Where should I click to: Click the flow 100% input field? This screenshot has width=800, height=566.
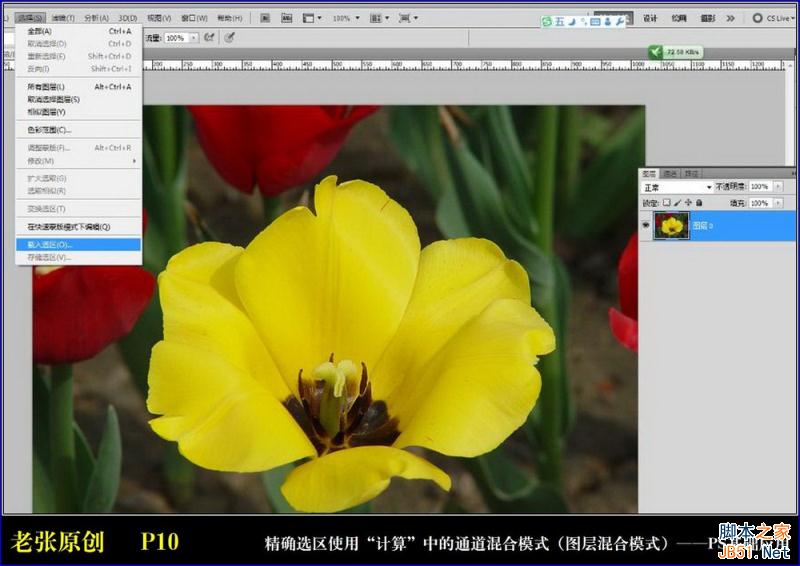pos(177,38)
